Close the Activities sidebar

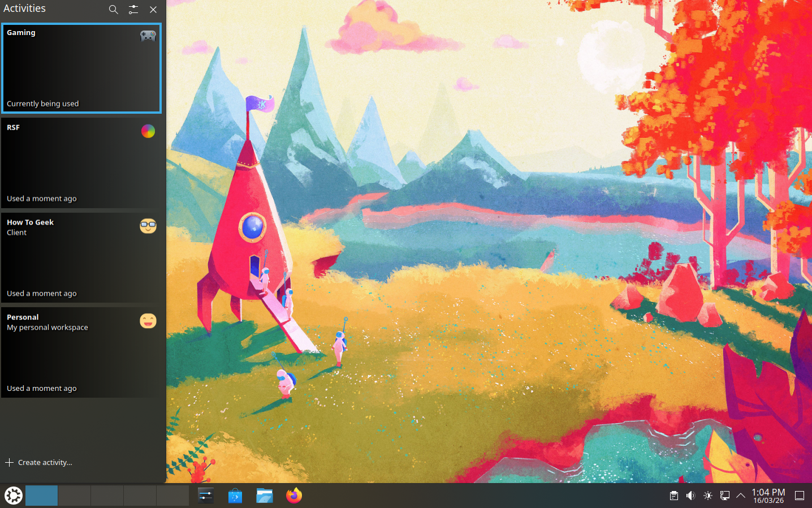pyautogui.click(x=153, y=10)
